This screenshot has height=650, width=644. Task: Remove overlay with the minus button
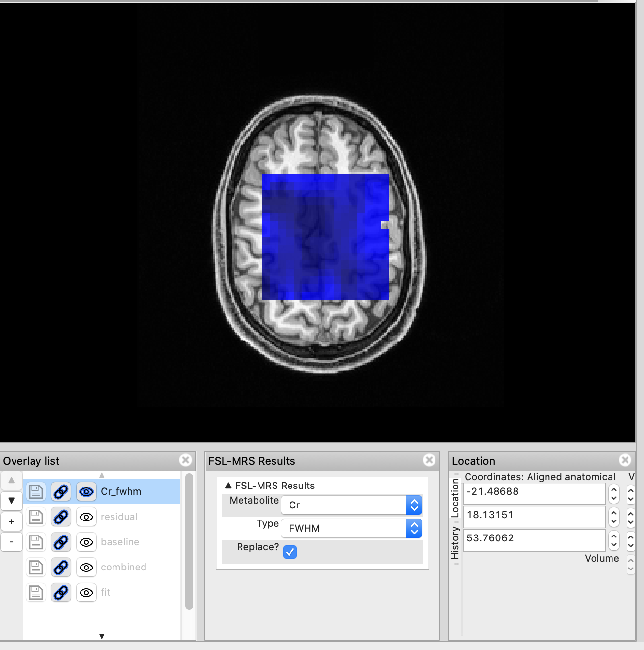12,542
